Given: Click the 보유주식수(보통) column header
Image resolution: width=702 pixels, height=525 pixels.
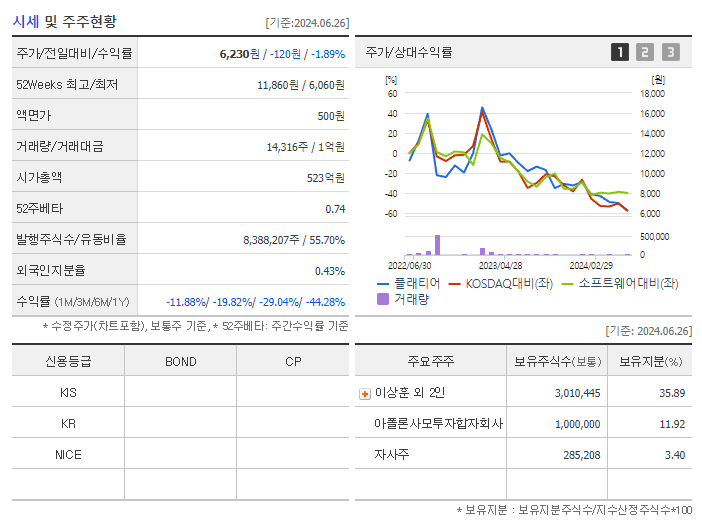Looking at the screenshot, I should [557, 361].
